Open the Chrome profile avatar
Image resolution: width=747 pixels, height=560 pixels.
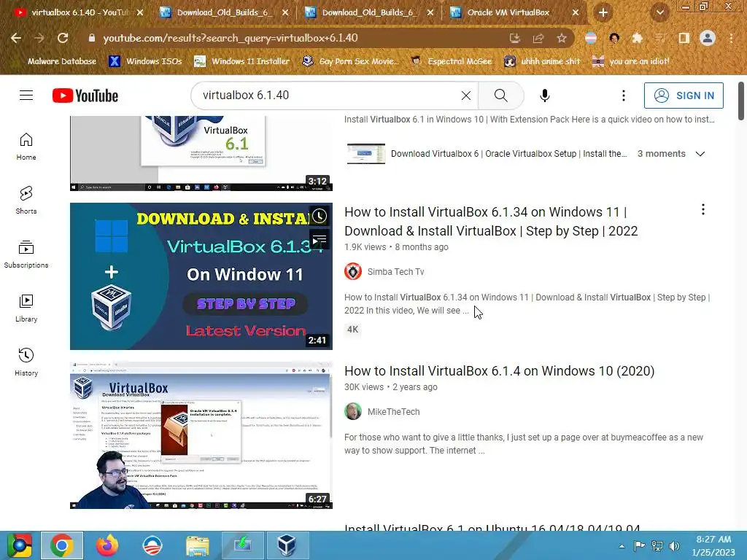708,38
